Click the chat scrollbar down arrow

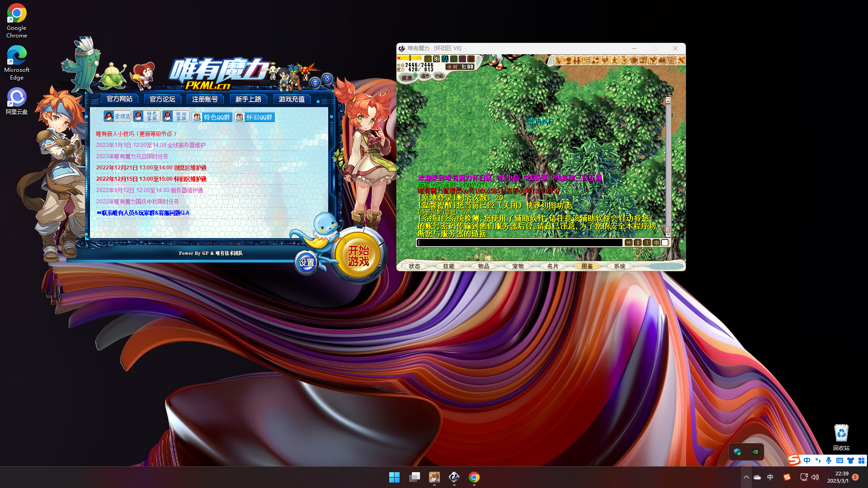668,235
